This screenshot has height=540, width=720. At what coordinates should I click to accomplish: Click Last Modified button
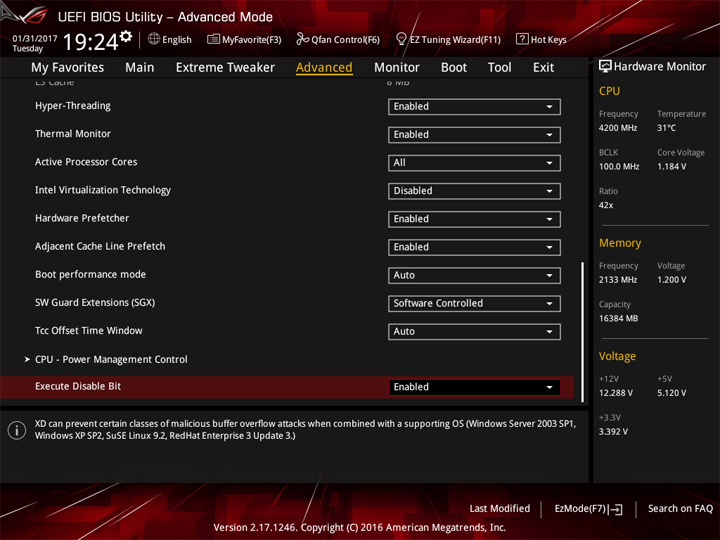click(500, 509)
